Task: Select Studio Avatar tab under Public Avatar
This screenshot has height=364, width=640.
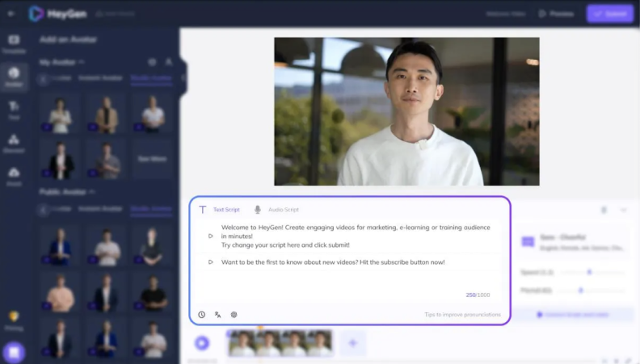Action: pos(151,209)
